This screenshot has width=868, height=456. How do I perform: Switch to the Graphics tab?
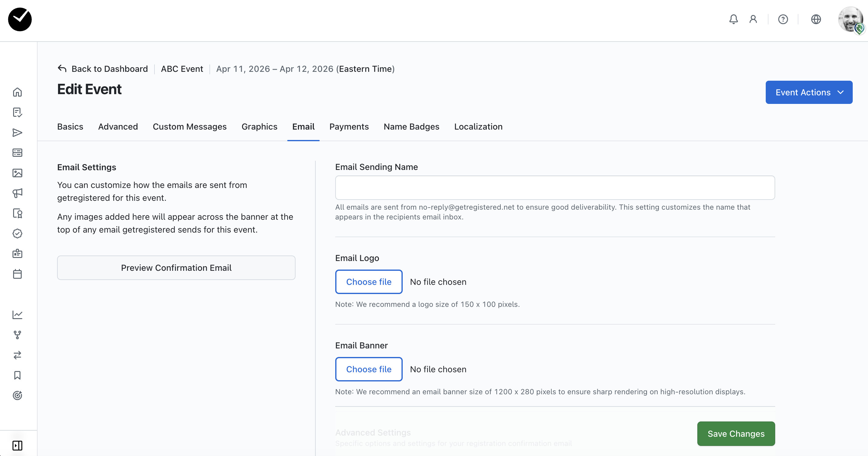(x=259, y=127)
